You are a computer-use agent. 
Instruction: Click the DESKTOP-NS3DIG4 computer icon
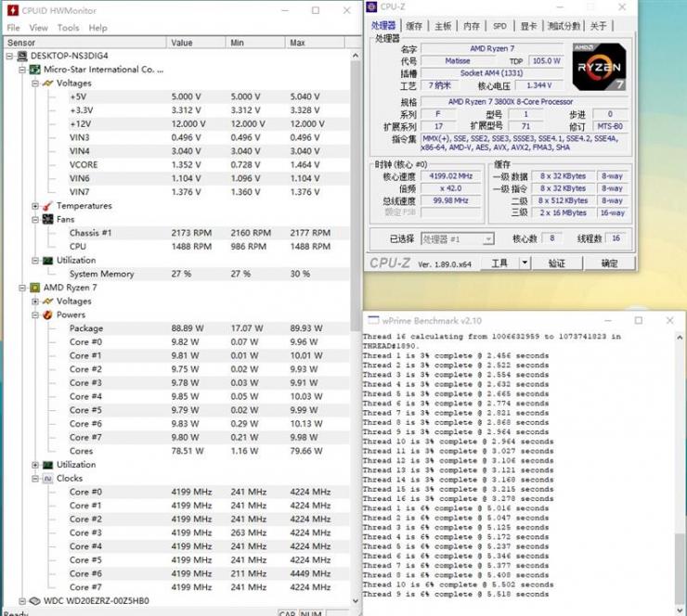click(x=22, y=56)
